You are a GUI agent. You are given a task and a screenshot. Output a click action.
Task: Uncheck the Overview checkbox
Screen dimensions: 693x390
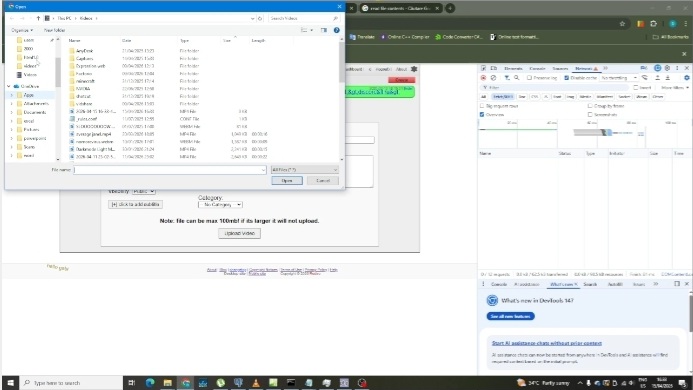pyautogui.click(x=482, y=115)
